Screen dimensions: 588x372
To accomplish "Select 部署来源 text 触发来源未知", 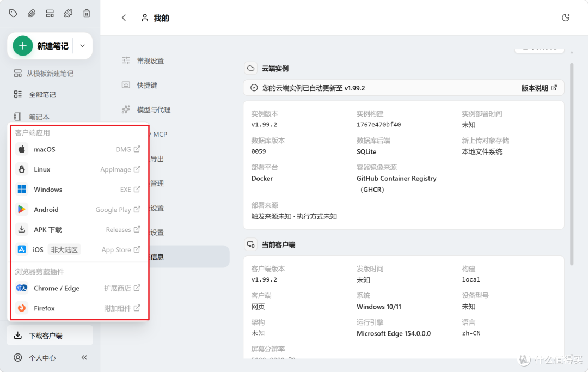I will [x=271, y=216].
